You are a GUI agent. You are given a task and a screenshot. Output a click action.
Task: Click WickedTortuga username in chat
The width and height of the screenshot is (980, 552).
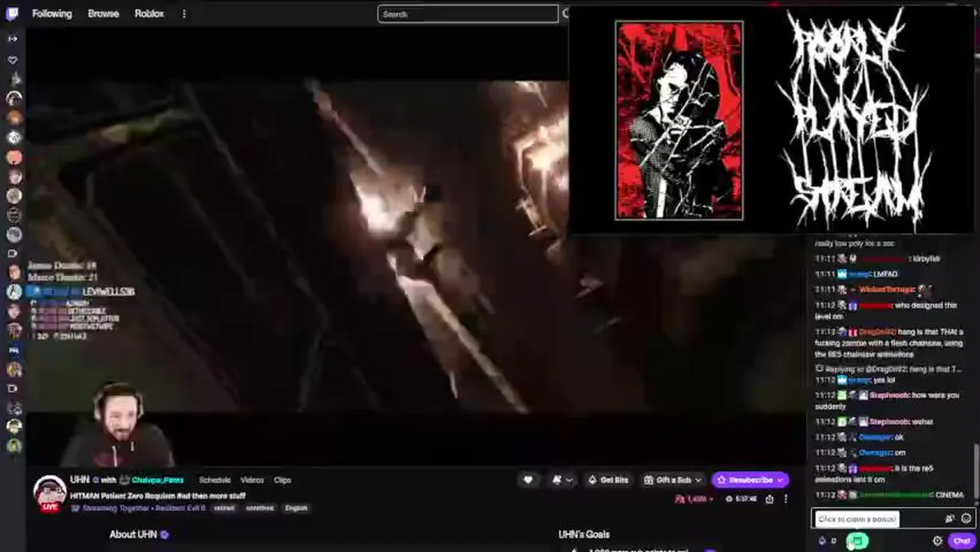coord(887,290)
